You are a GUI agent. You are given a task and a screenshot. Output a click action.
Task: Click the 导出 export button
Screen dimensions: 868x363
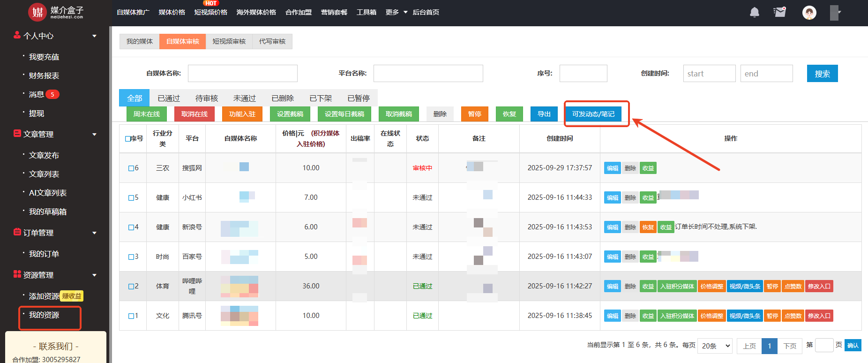pos(544,114)
